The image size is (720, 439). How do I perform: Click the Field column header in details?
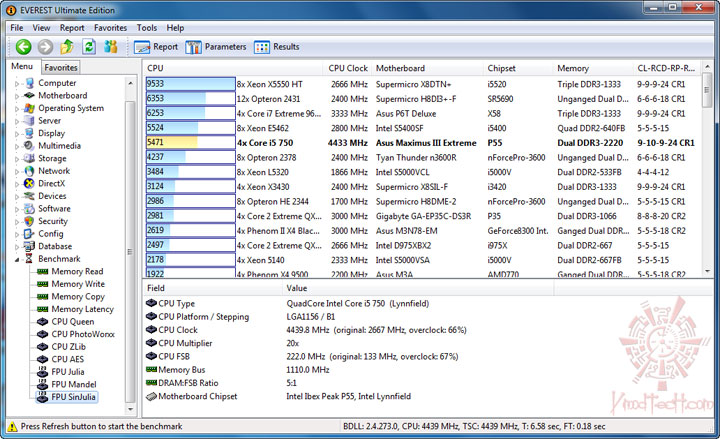point(213,288)
